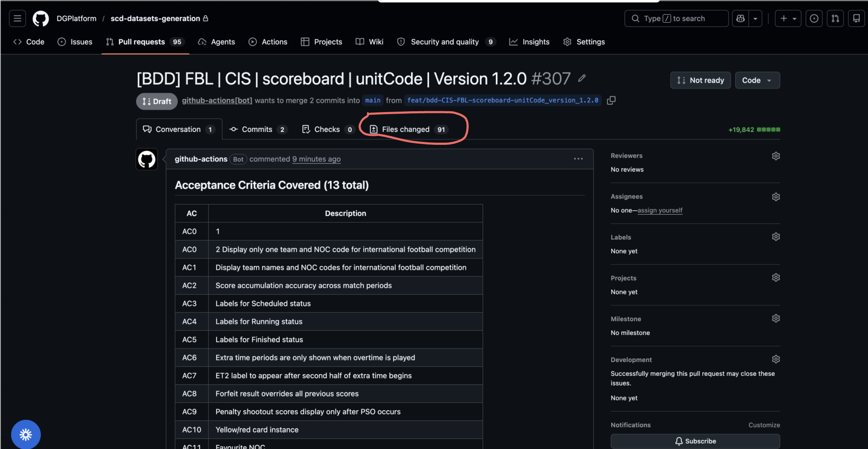This screenshot has height=449, width=868.
Task: Open the scd-datasets-generation repository link
Action: [155, 19]
